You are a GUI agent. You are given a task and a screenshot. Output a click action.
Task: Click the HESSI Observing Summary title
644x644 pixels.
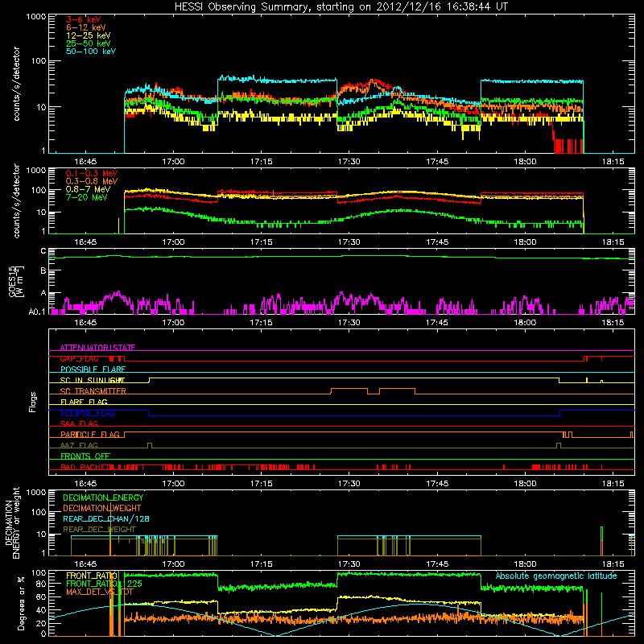[341, 7]
